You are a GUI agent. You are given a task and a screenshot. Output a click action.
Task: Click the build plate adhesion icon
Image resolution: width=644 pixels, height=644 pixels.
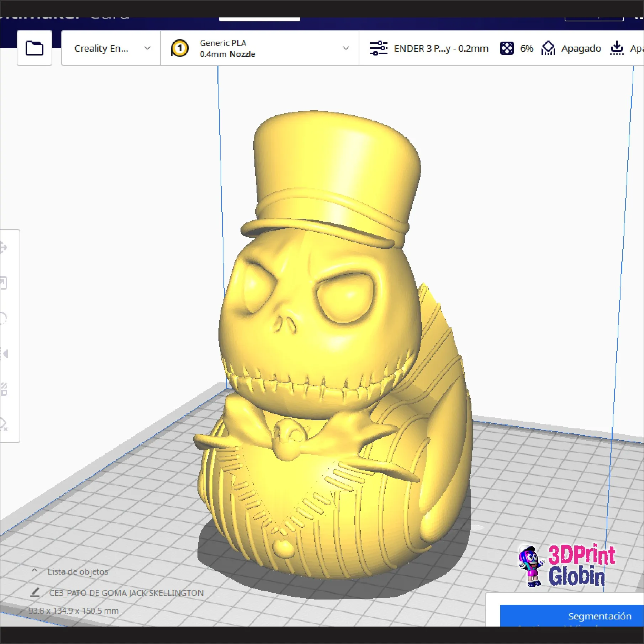[617, 48]
